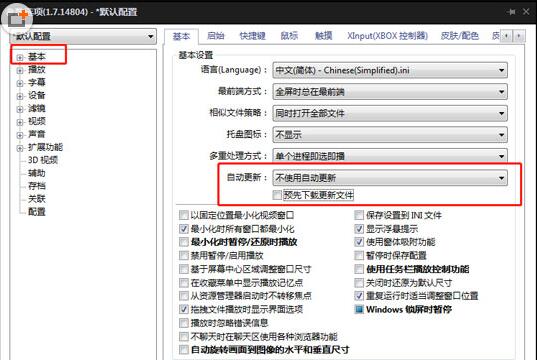Expand the 滤镜 tree node

point(20,109)
